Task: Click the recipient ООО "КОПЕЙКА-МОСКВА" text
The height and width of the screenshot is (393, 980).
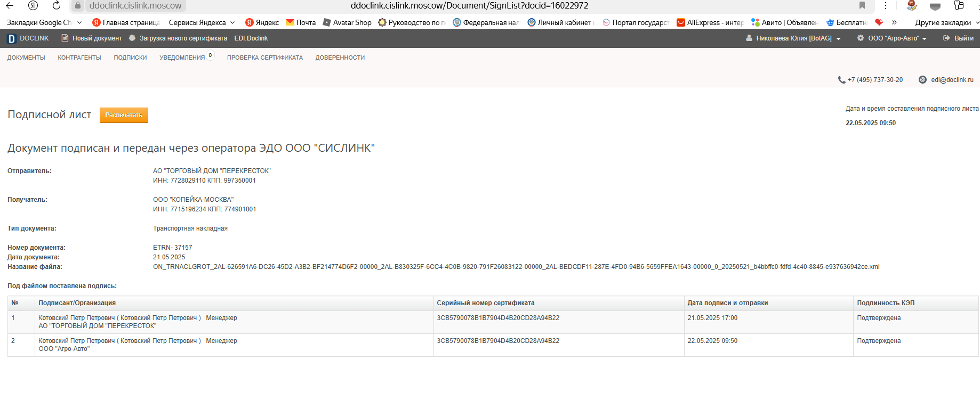Action: (x=194, y=200)
